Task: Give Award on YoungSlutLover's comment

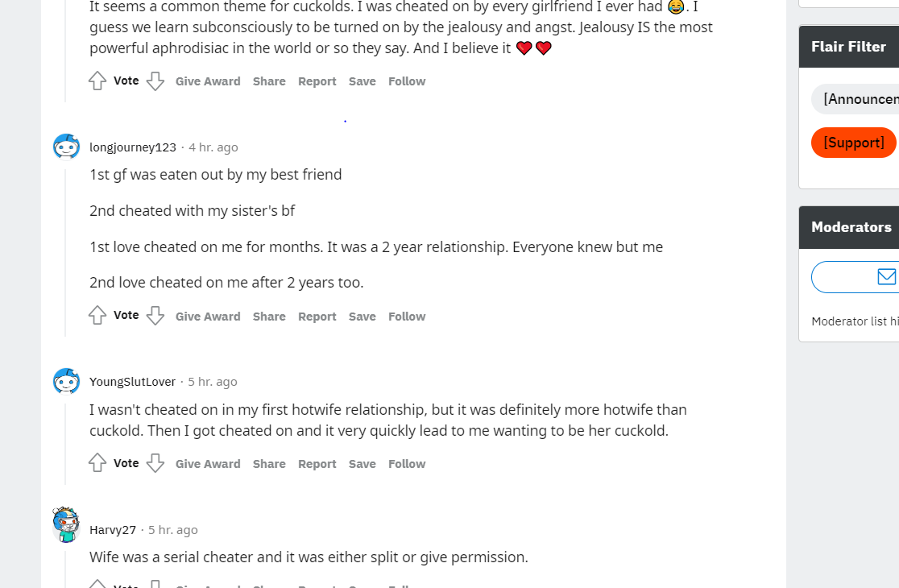Action: point(208,464)
